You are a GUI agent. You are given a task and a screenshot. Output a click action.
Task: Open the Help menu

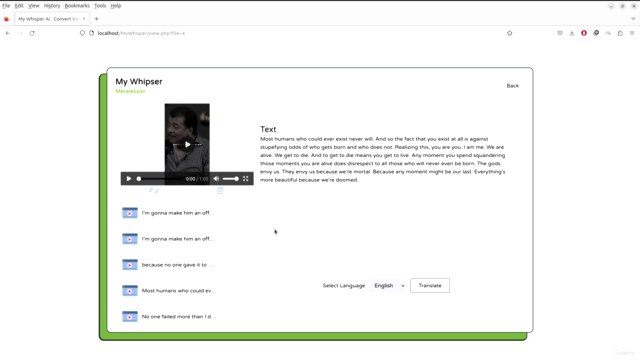116,6
